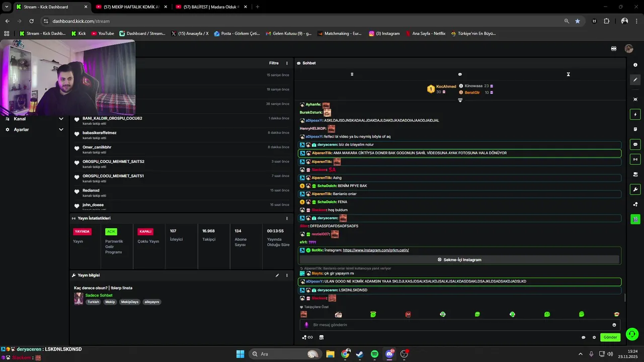Expand the Ayarlar sidebar section
Image resolution: width=644 pixels, height=362 pixels.
click(61, 130)
